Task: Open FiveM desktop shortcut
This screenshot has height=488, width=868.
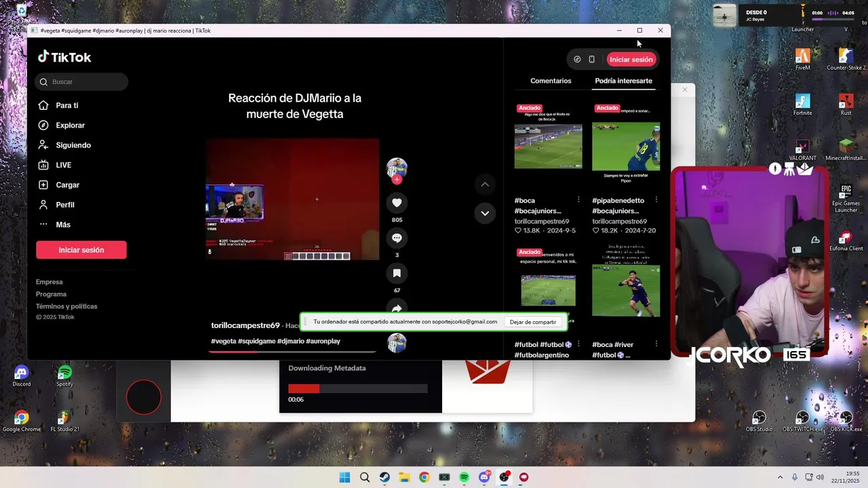Action: click(x=803, y=60)
